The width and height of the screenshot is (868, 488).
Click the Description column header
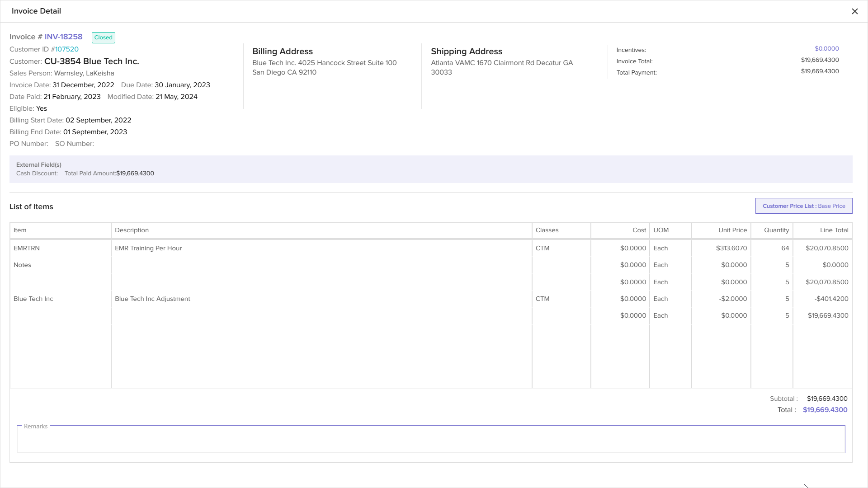point(132,230)
